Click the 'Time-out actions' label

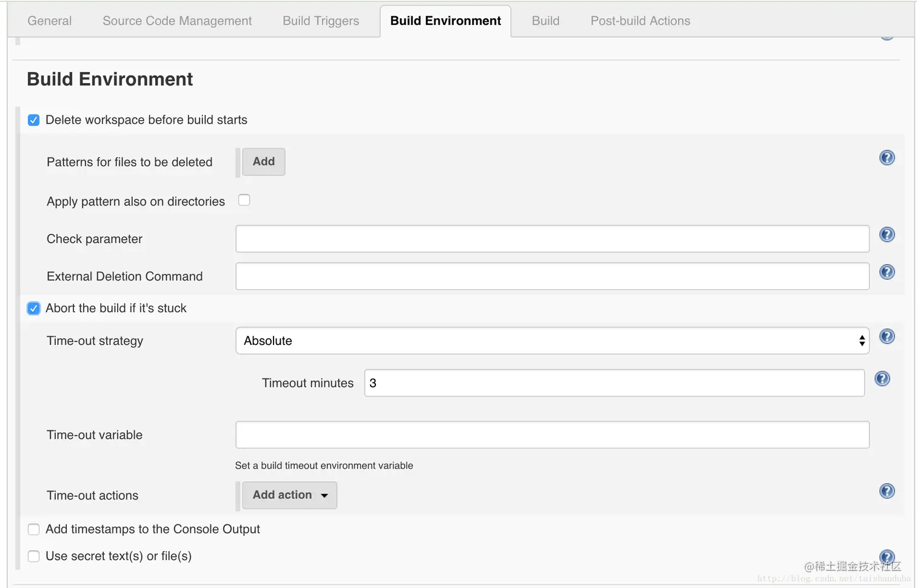tap(92, 495)
